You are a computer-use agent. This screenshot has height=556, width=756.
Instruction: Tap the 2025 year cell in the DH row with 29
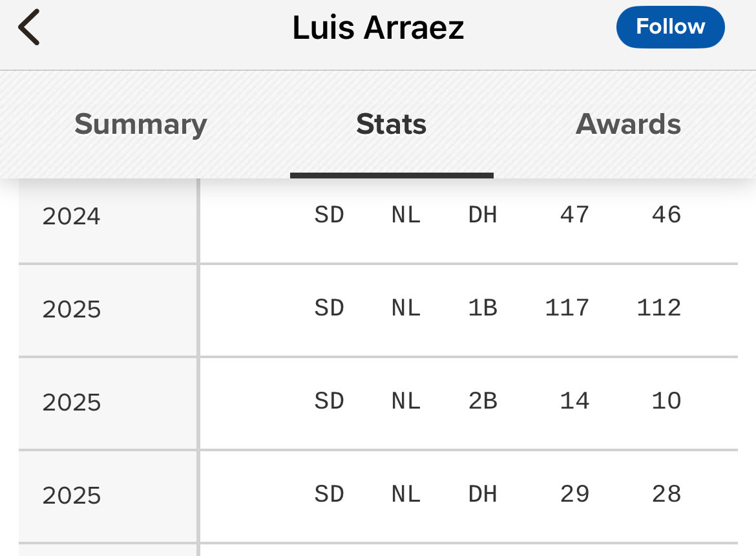pos(72,495)
